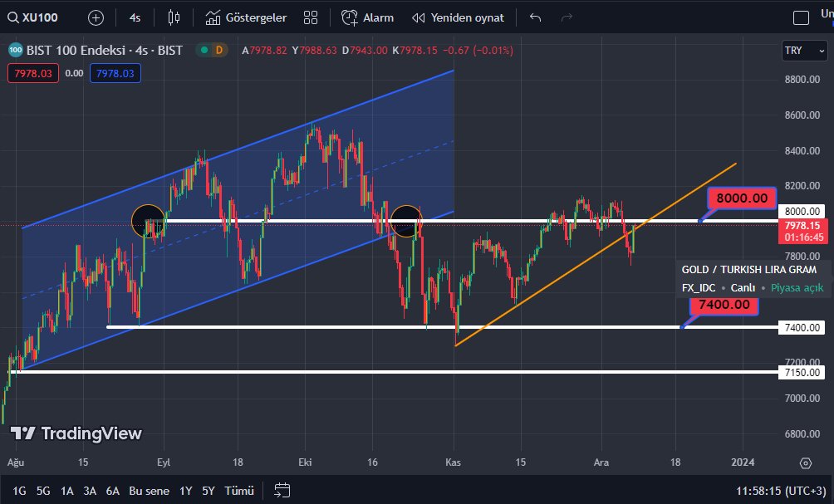Open the TRY currency dropdown
Viewport: 834px width, 504px height.
805,51
